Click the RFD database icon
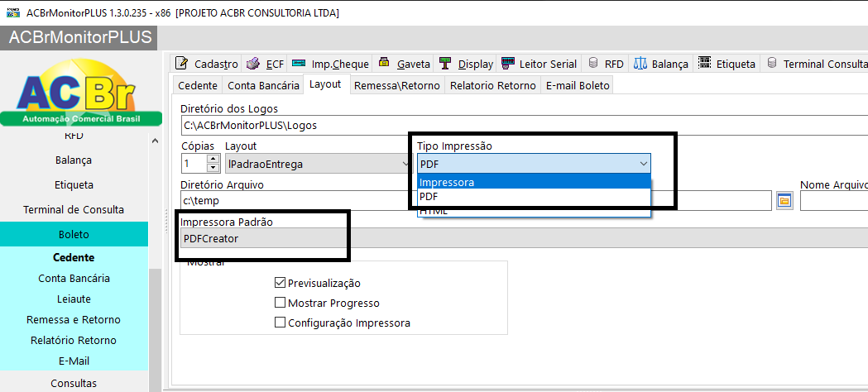The image size is (868, 392). coord(593,63)
